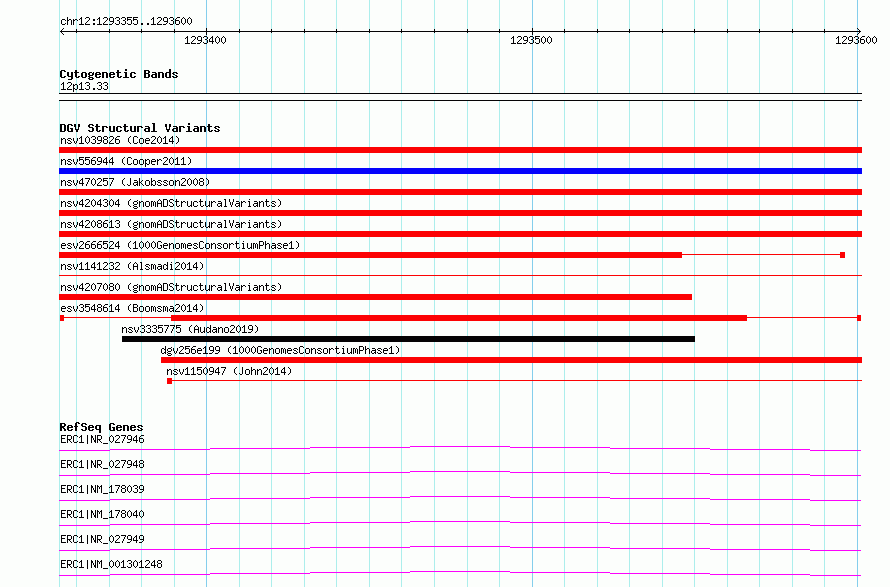890x587 pixels.
Task: Select the esv2666524 thick red bar
Action: [x=370, y=255]
